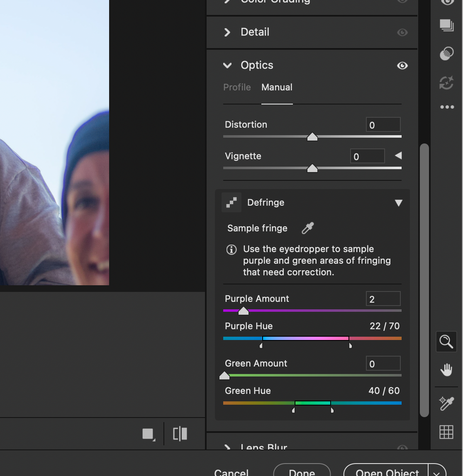Select the Zoom tool in the right toolbar
Viewport: 463px width, 476px height.
tap(446, 342)
